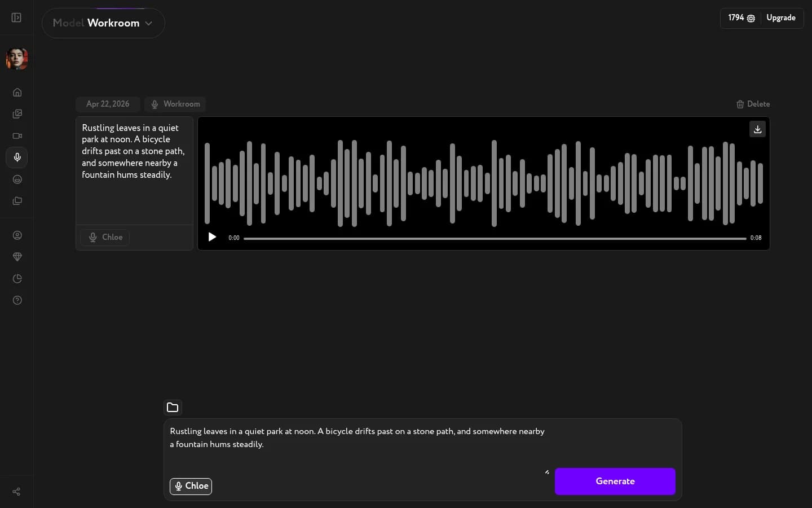Click Upgrade in the top bar

[x=781, y=17]
